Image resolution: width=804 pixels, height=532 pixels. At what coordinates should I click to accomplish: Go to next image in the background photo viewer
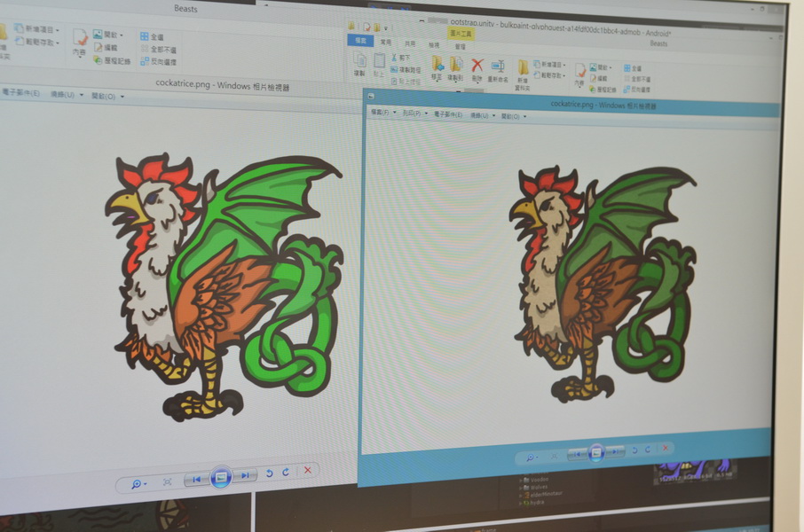point(245,476)
